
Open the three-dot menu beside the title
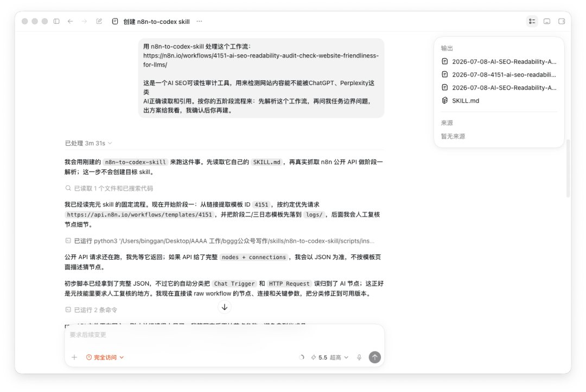(199, 21)
